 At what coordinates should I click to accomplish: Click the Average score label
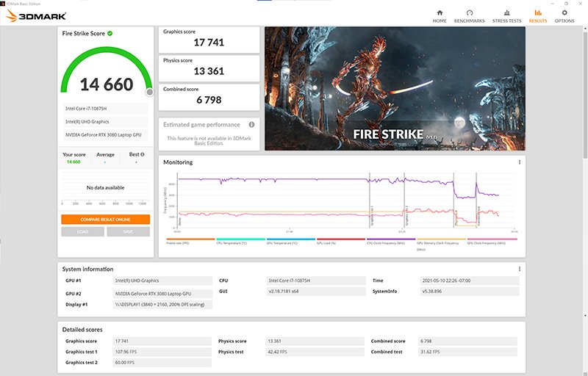pyautogui.click(x=105, y=155)
